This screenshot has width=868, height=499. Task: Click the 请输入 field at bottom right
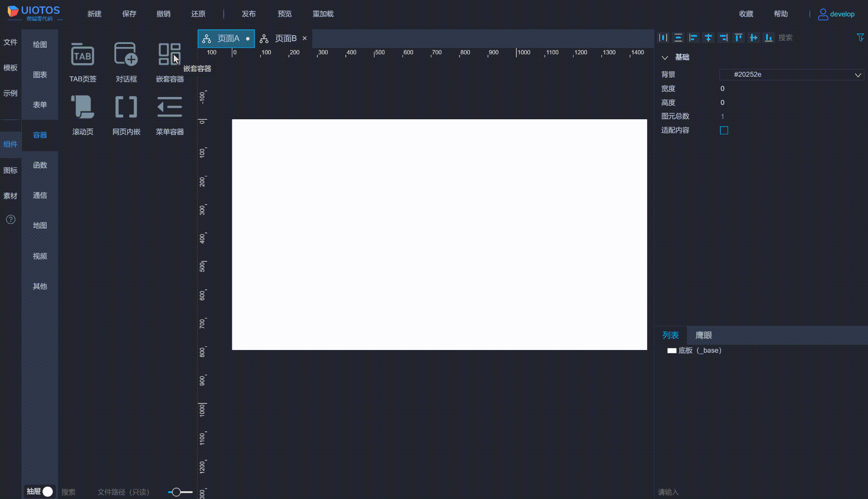click(761, 492)
